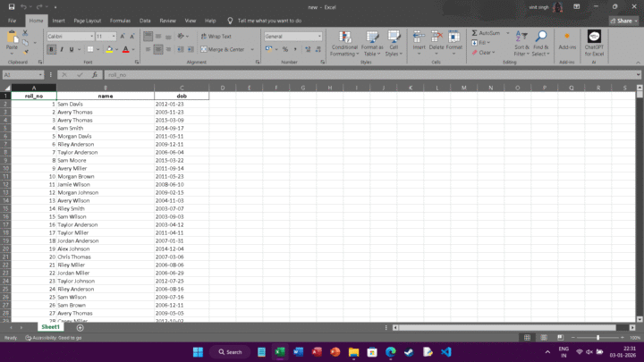Open Find & Select magnifier tool
This screenshot has width=644, height=362.
[541, 38]
